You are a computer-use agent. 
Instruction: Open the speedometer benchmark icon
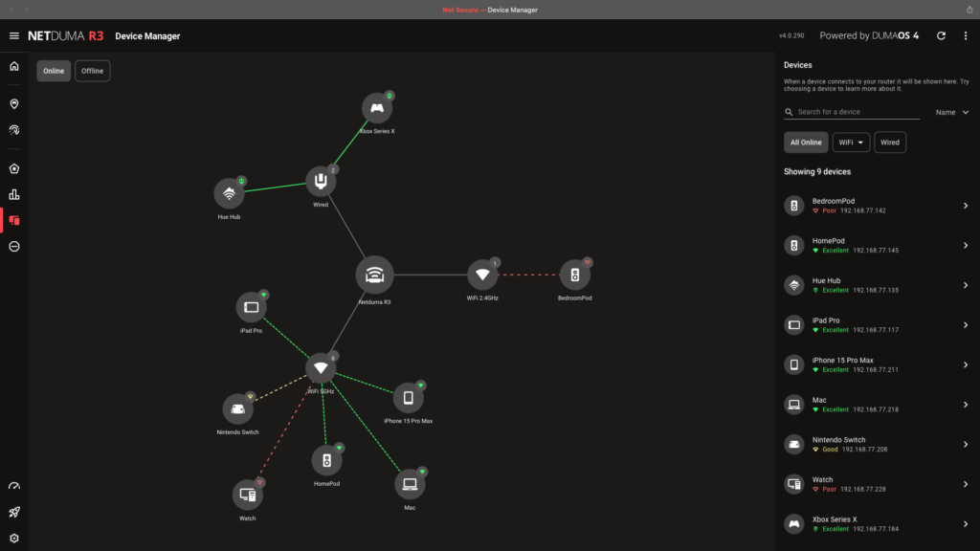[x=13, y=486]
